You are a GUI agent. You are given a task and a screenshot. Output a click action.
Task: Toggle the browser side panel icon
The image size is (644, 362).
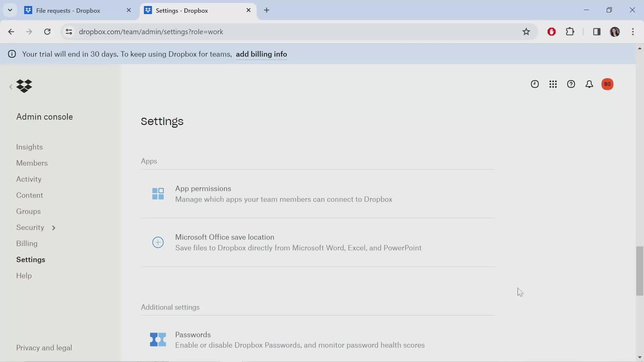coord(597,32)
